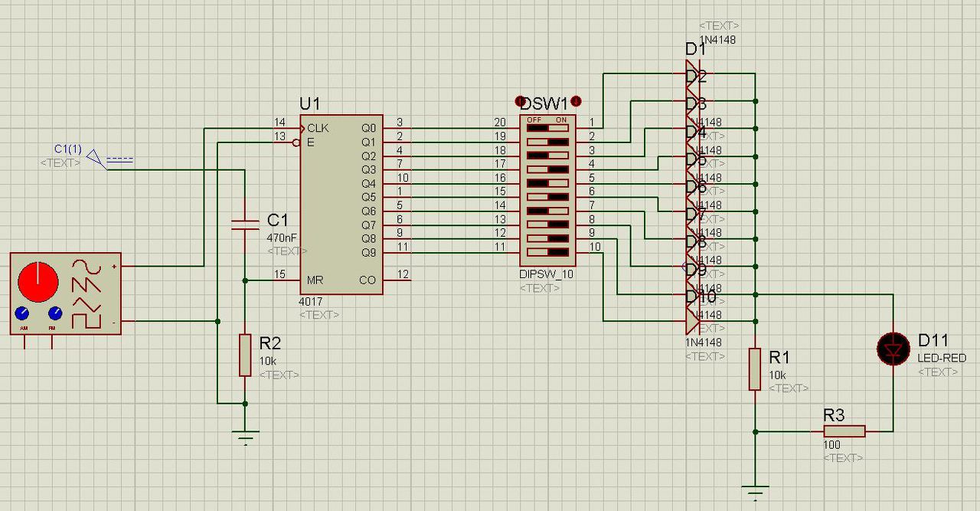
Task: Click the C1(1) probe label
Action: pyautogui.click(x=67, y=149)
